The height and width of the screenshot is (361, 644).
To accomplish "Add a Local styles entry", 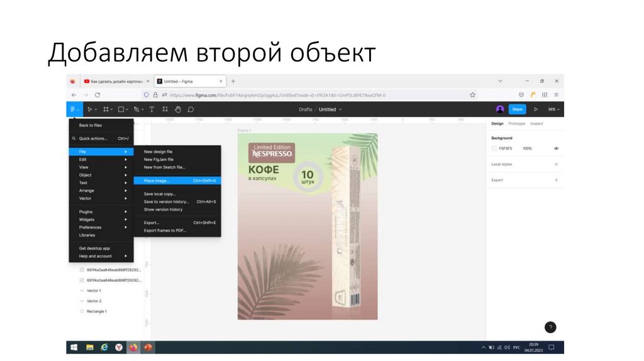I will coord(556,164).
